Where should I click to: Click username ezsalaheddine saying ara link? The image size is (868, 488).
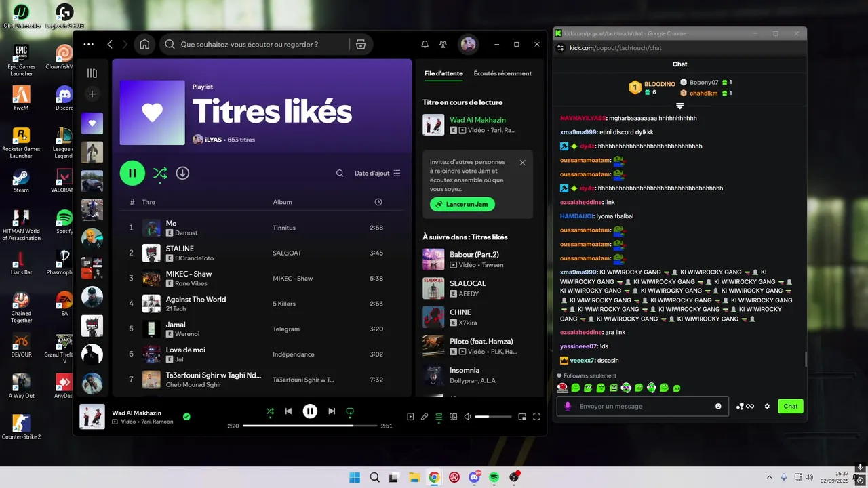[x=581, y=332]
